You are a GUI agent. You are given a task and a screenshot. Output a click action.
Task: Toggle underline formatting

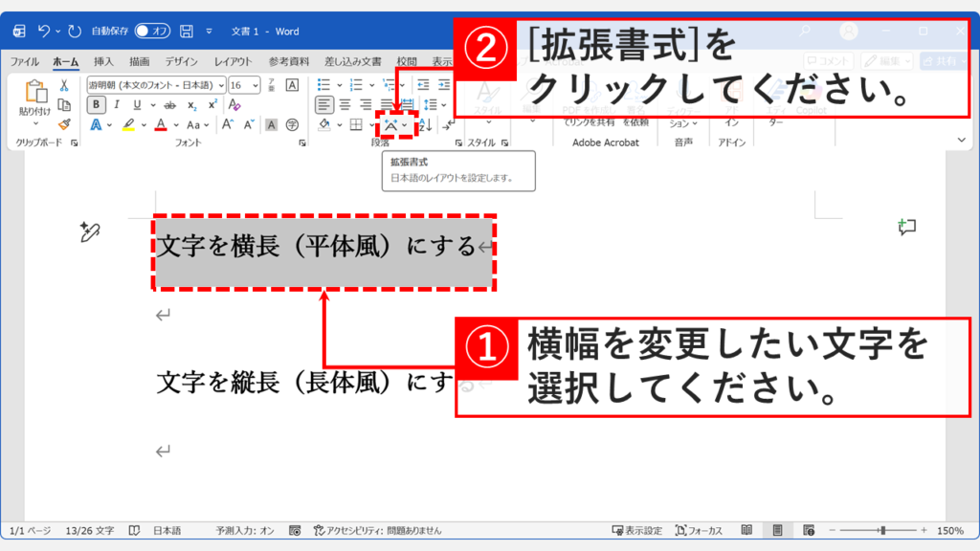(x=137, y=105)
